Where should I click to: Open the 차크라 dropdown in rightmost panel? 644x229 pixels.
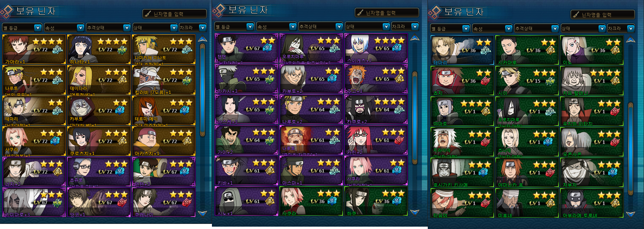point(621,28)
